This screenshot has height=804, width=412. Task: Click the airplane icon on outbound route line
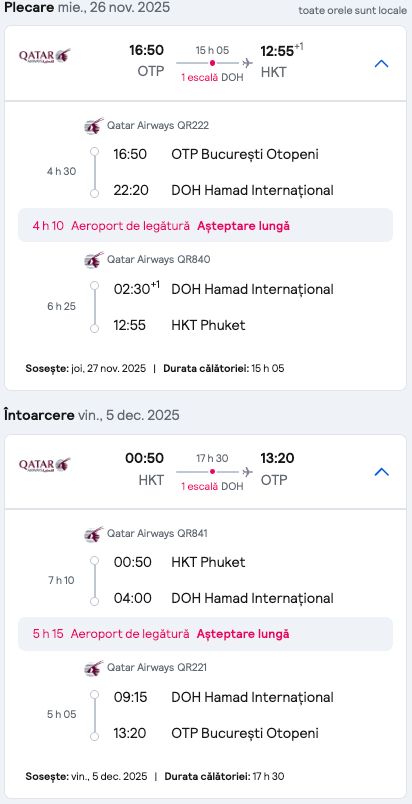click(248, 63)
